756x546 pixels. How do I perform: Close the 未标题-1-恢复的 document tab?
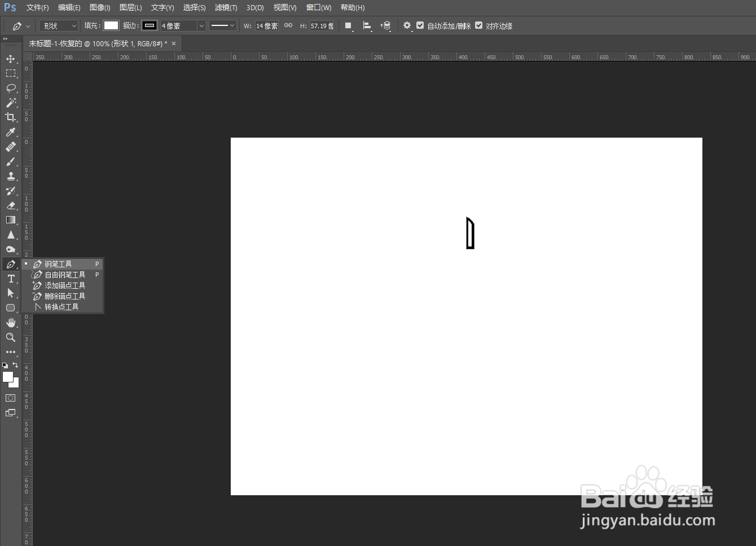(x=174, y=43)
